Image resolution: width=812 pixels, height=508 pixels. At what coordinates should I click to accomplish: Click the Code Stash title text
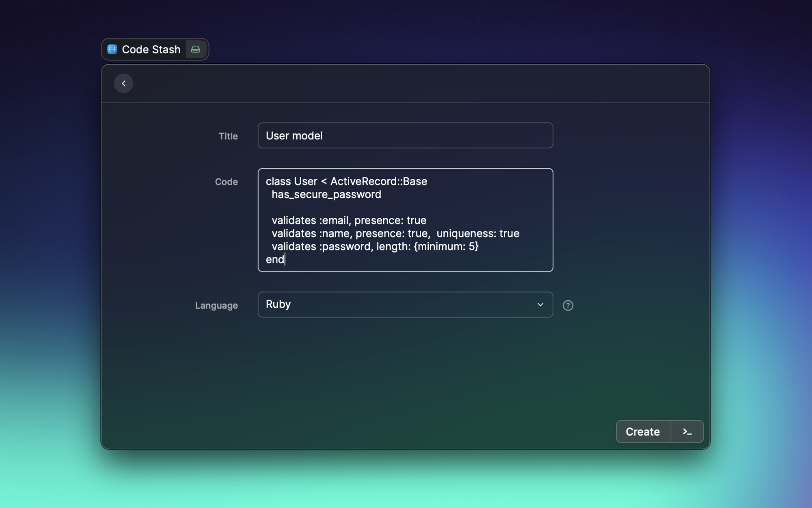click(151, 50)
